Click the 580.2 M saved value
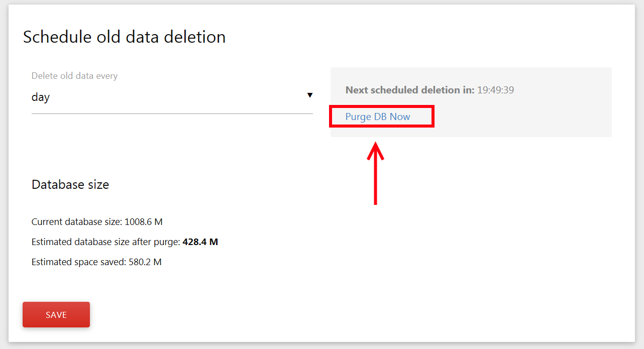Image resolution: width=644 pixels, height=349 pixels. pos(144,262)
